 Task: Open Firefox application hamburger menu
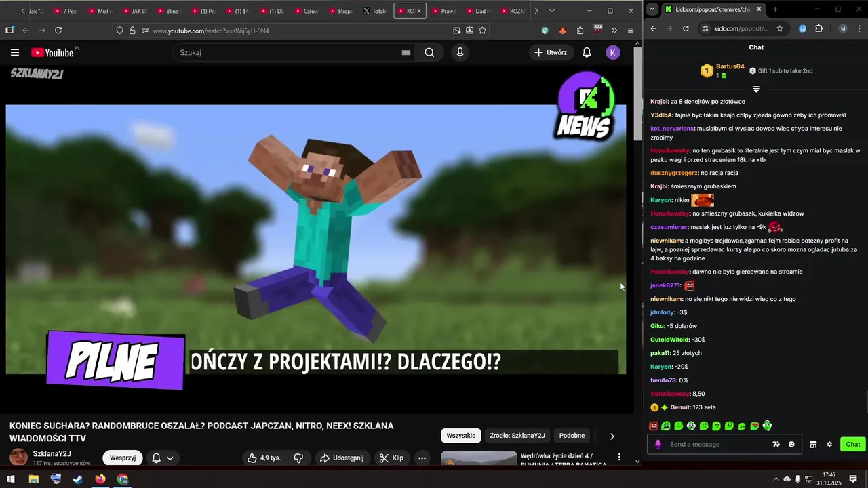click(631, 30)
